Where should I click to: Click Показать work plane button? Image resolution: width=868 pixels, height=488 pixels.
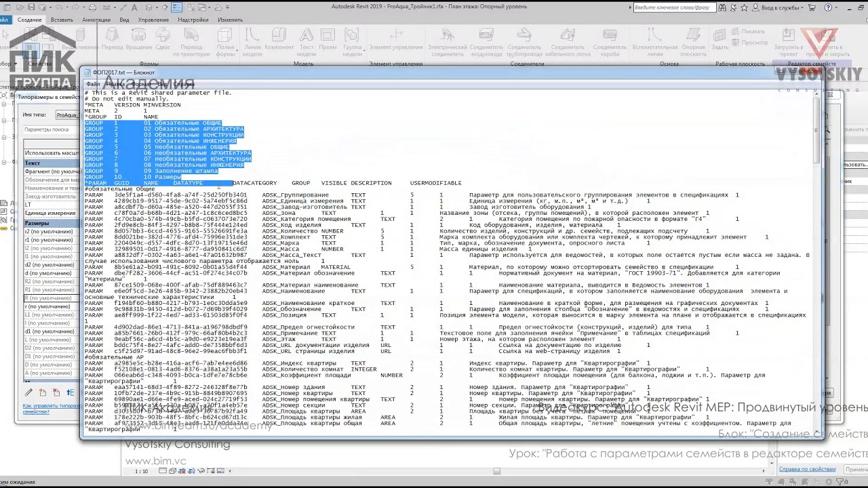749,31
